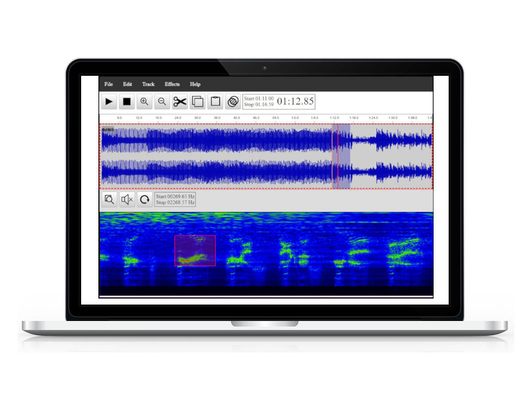Viewport: 532px width, 399px height.
Task: Cut the selection with the scissors tool
Action: pos(180,101)
